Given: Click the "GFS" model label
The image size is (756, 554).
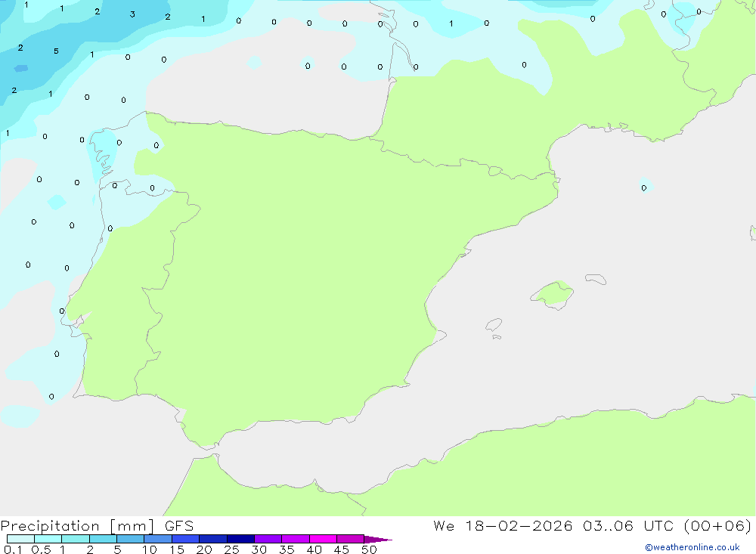Looking at the screenshot, I should [x=179, y=526].
